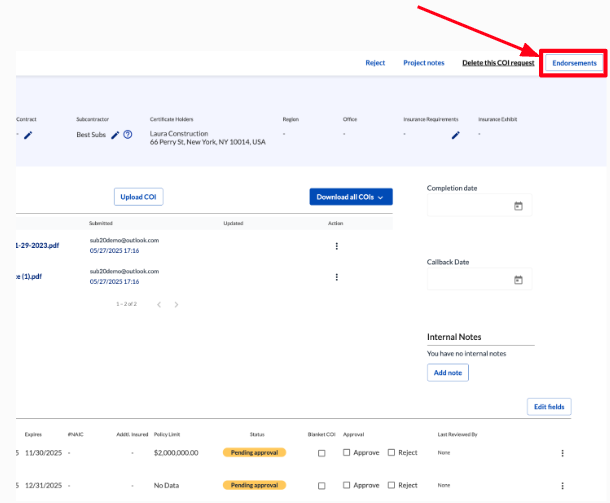This screenshot has height=503, width=610.
Task: Check Approve for 11/30/2025 policy
Action: point(346,452)
